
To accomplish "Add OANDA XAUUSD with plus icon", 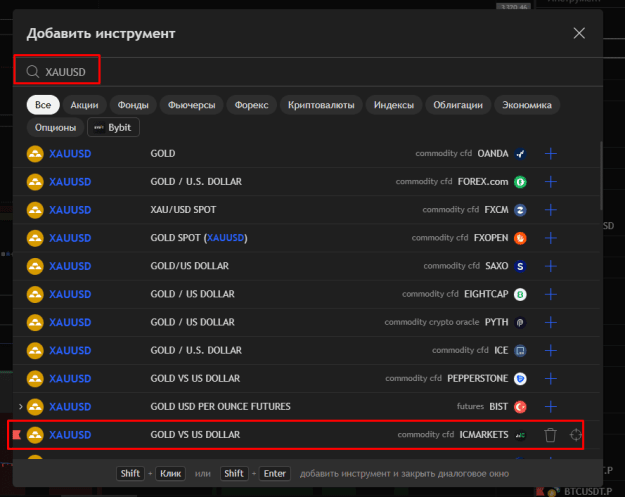I will pos(550,153).
